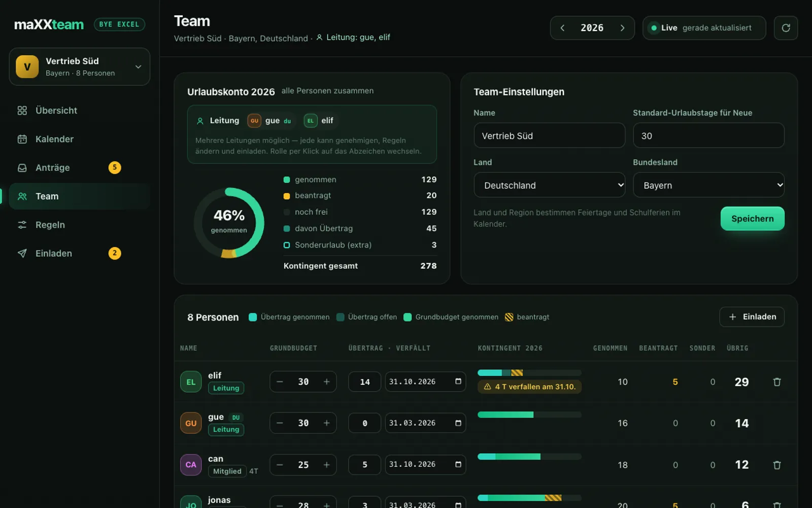Select the Team sidebar item
The width and height of the screenshot is (812, 508).
(x=79, y=196)
